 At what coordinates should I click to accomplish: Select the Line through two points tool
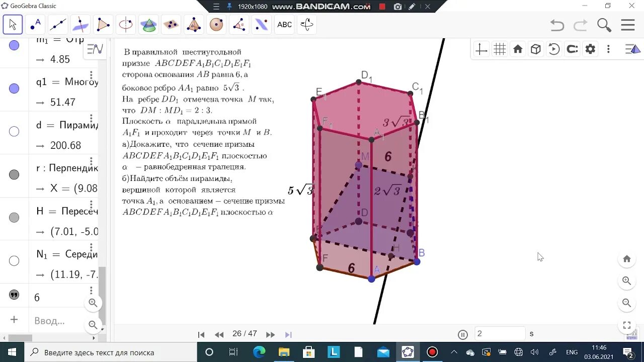point(58,24)
